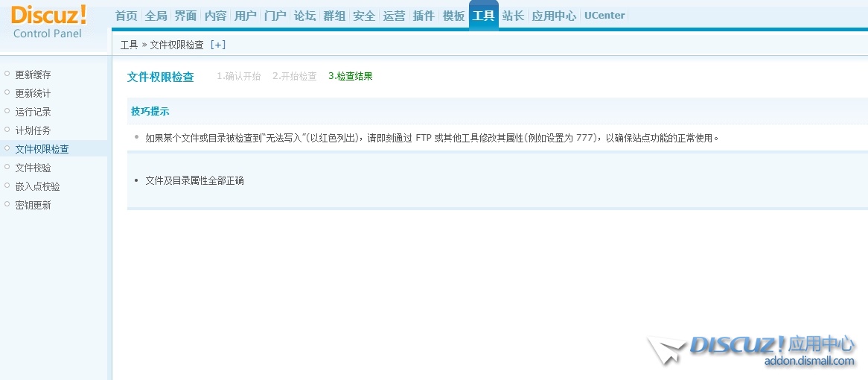Select 更新缓存 in the sidebar
This screenshot has height=380, width=868.
point(33,75)
